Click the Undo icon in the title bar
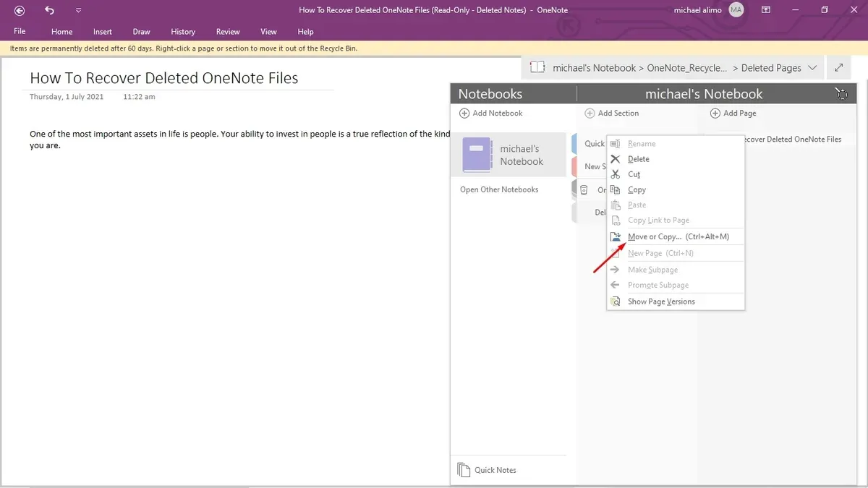Viewport: 868px width, 488px height. click(49, 10)
